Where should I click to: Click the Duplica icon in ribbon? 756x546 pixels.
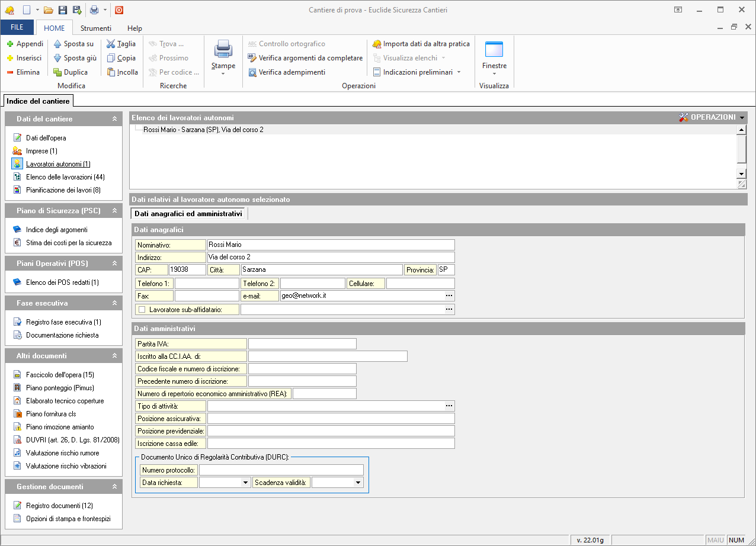(x=57, y=72)
